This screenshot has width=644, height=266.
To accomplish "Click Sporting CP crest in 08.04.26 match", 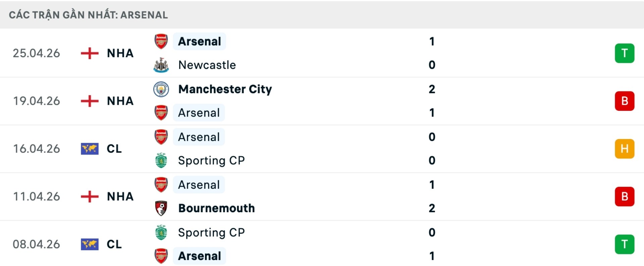I will coord(161,232).
